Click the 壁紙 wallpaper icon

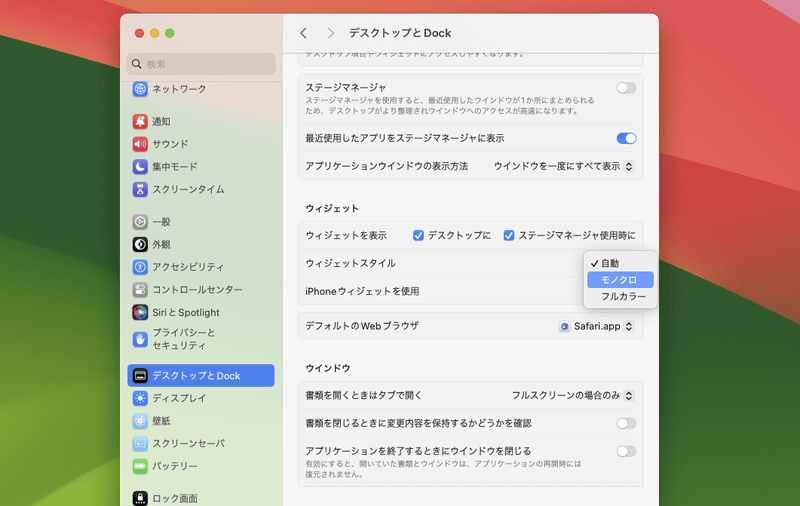(x=140, y=421)
